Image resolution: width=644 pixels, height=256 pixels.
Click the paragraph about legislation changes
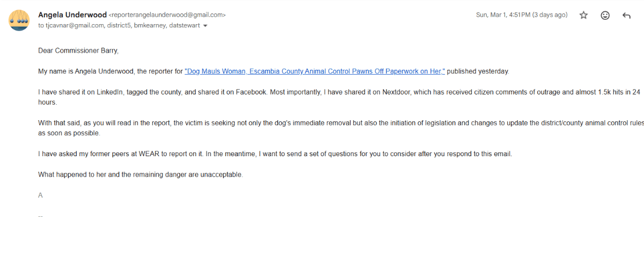[268, 123]
